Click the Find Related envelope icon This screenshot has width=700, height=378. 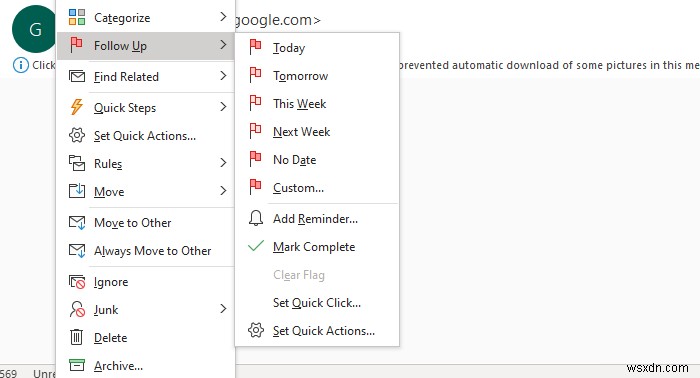coord(77,76)
